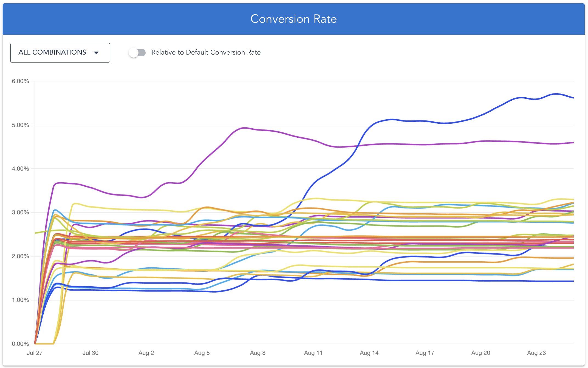This screenshot has height=368, width=588.
Task: Click the Aug 8 x-axis label
Action: tap(258, 353)
